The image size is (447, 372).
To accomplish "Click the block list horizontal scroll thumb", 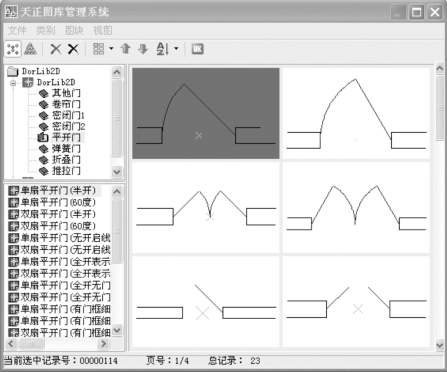I will coord(31,343).
